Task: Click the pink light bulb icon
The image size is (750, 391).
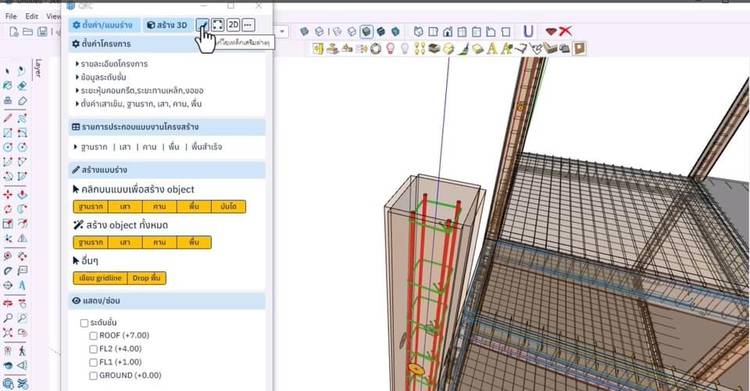Action: pos(390,48)
